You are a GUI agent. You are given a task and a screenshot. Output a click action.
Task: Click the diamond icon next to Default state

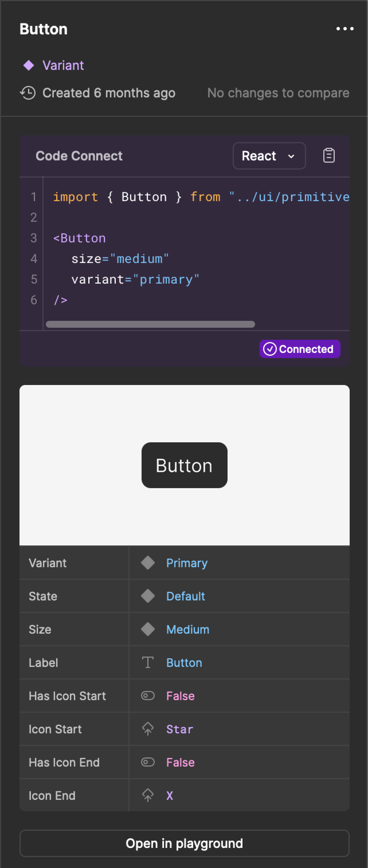(148, 596)
